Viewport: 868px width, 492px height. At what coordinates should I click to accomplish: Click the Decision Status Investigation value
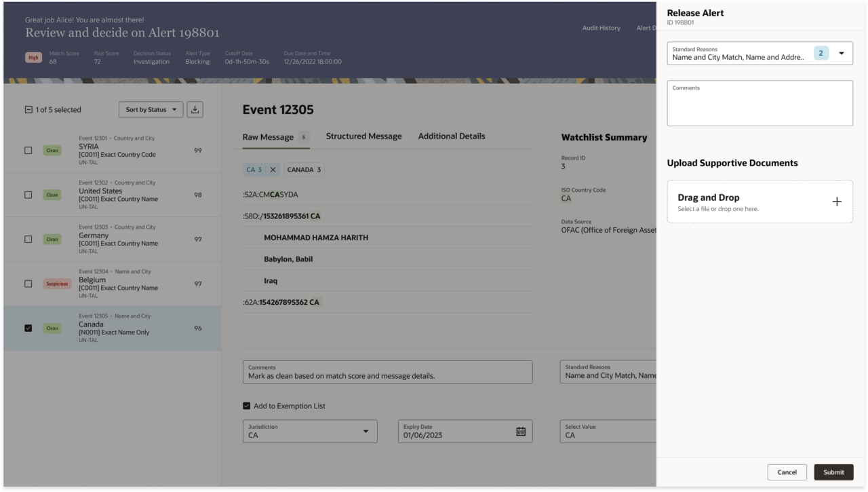(151, 62)
